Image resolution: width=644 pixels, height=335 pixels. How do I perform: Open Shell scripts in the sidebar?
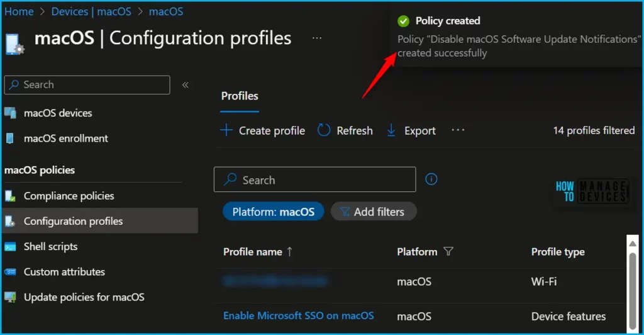(x=50, y=247)
